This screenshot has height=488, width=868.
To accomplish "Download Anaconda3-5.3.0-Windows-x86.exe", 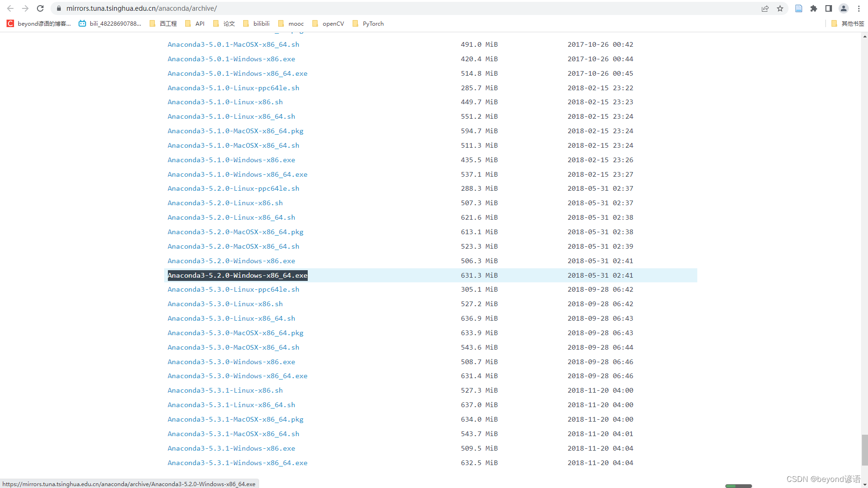I will (x=231, y=362).
